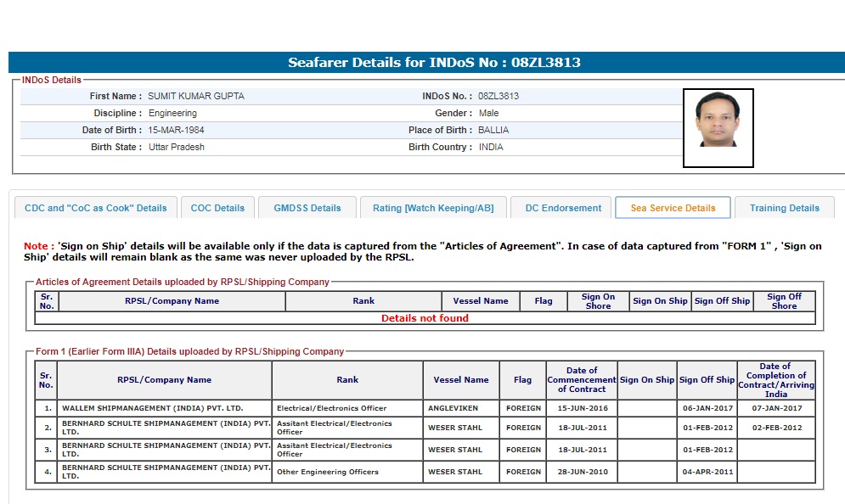Go to the DC Endorsement tab
The width and height of the screenshot is (845, 504).
(563, 208)
